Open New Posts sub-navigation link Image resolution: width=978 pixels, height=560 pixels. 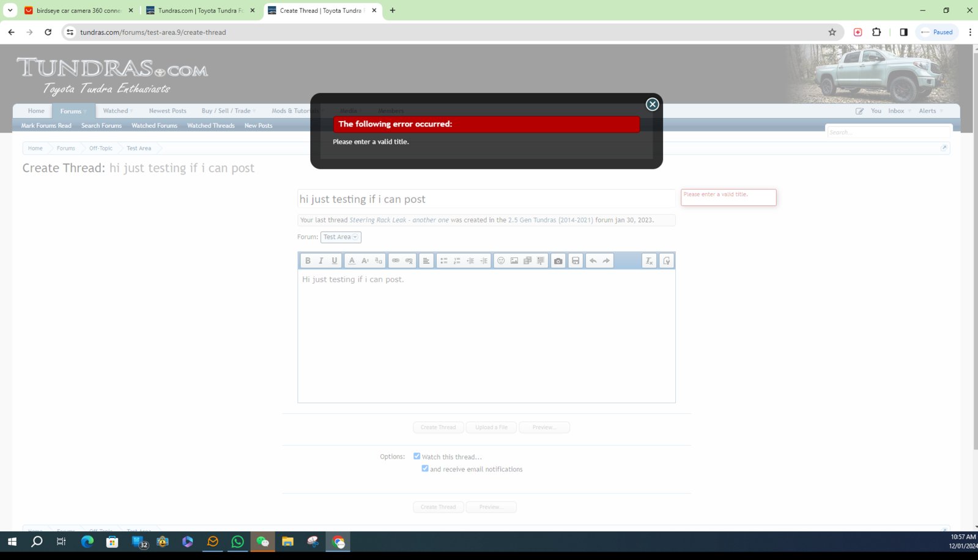[x=258, y=126]
